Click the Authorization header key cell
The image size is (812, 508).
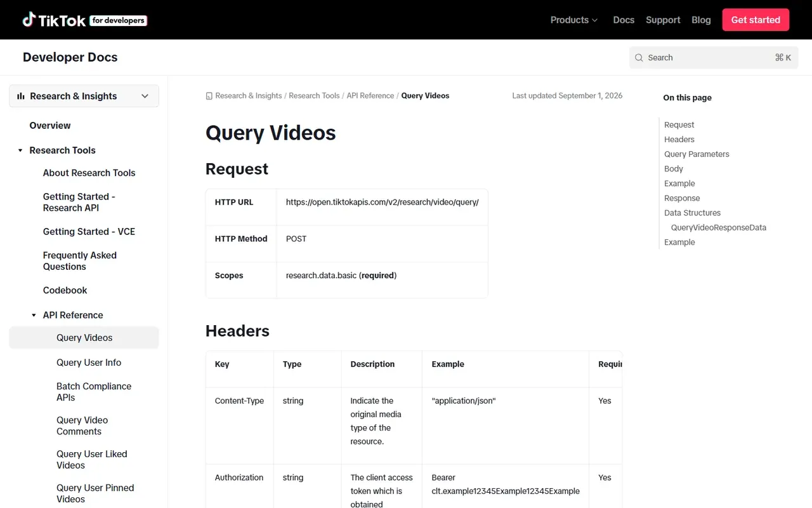coord(239,478)
